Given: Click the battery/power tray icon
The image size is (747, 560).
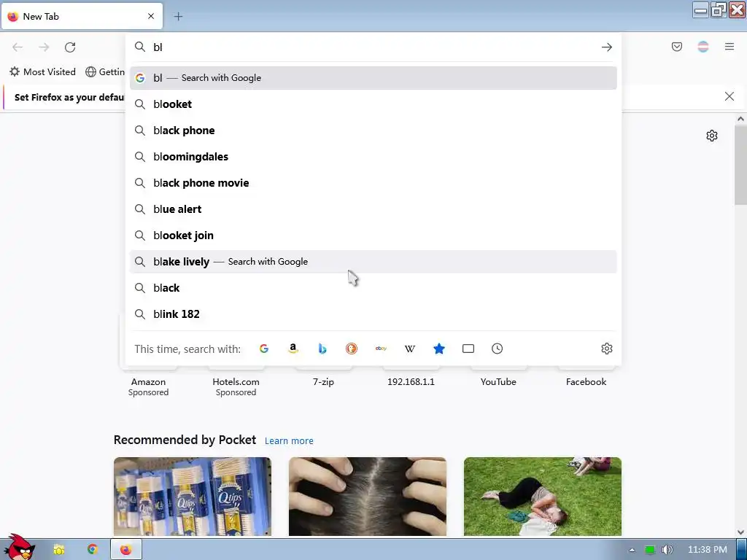Looking at the screenshot, I should click(650, 550).
